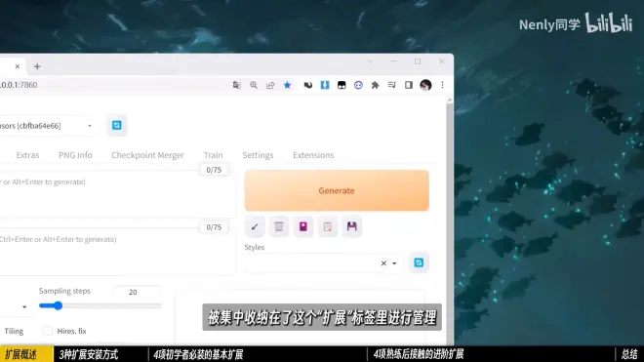
Task: Click the share page icon
Action: 270,85
